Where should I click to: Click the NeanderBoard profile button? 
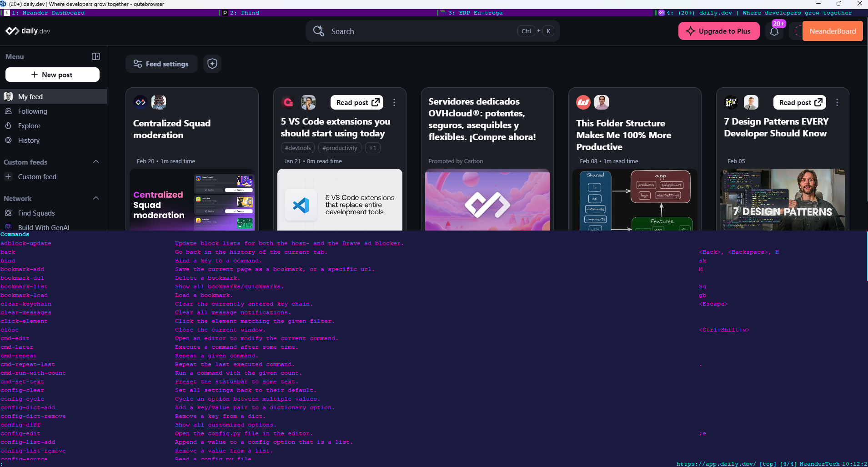(x=832, y=31)
